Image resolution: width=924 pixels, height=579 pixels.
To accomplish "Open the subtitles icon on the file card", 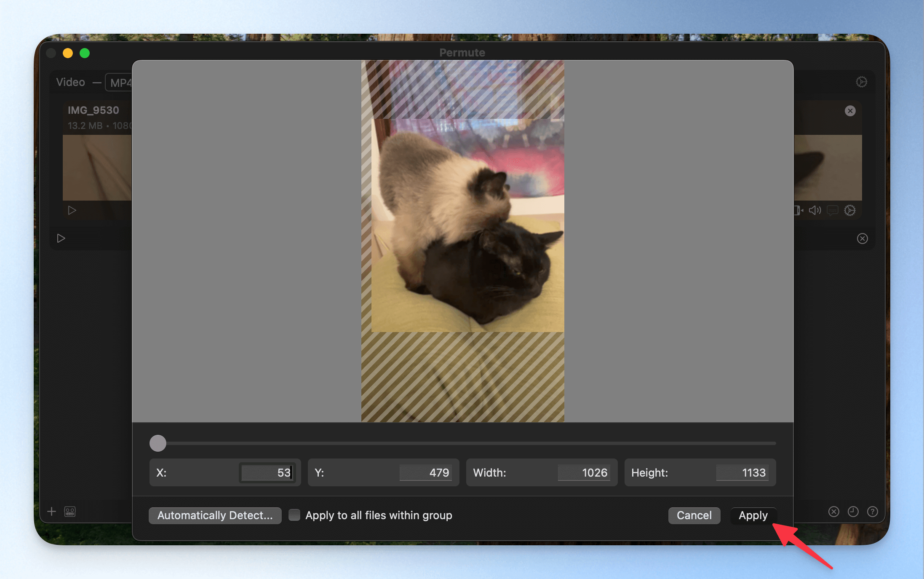I will (832, 210).
